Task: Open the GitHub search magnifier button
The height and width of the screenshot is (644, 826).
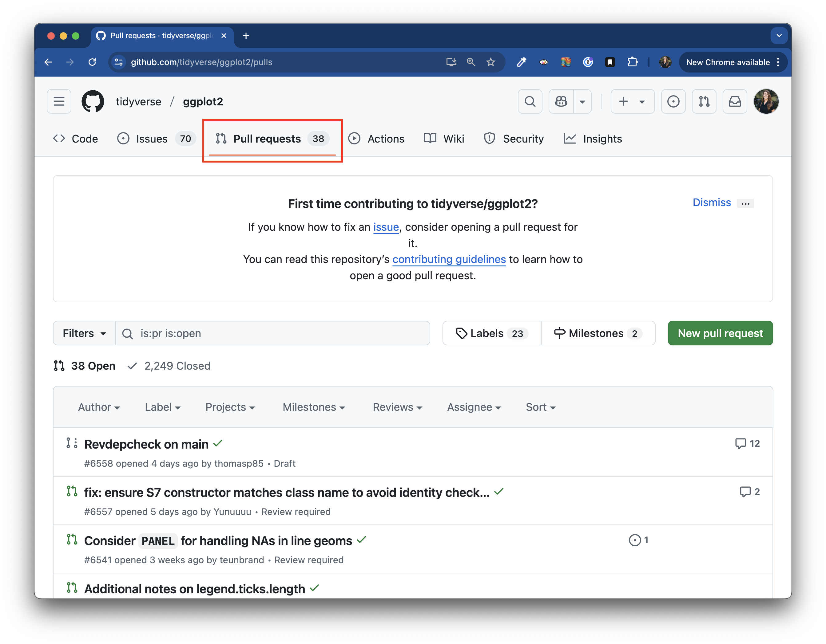Action: (530, 101)
